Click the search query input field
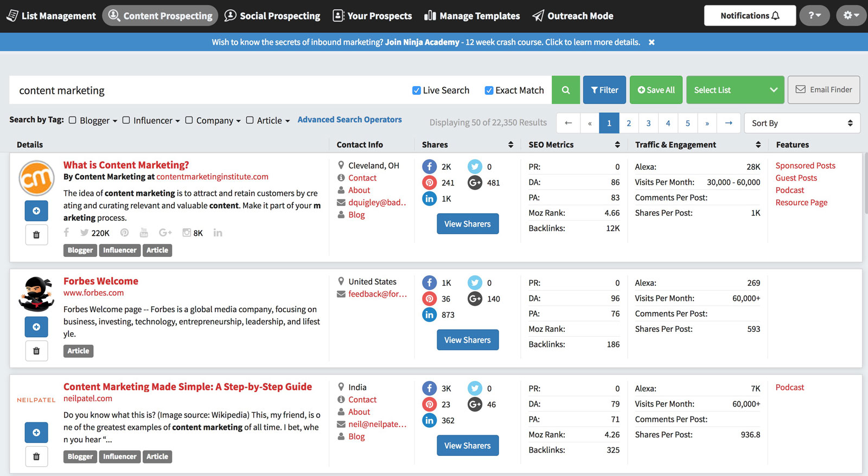Screen dimensions: 868x476 209,90
